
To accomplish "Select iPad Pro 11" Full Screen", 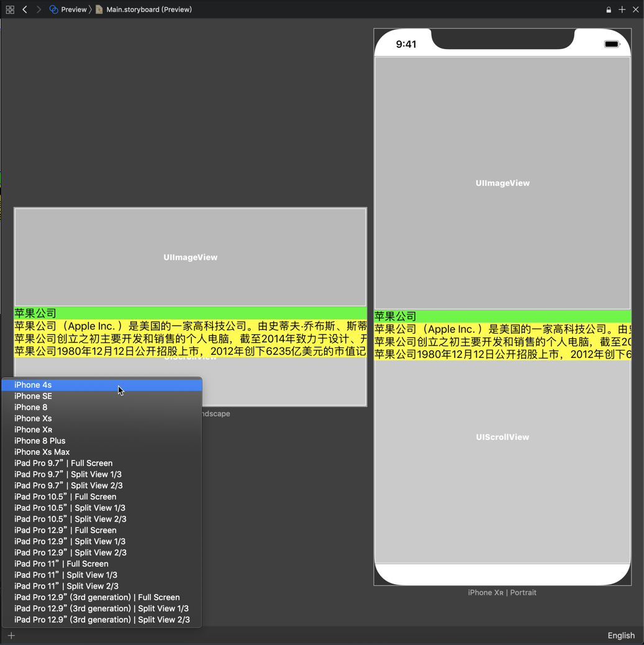I will pos(102,564).
